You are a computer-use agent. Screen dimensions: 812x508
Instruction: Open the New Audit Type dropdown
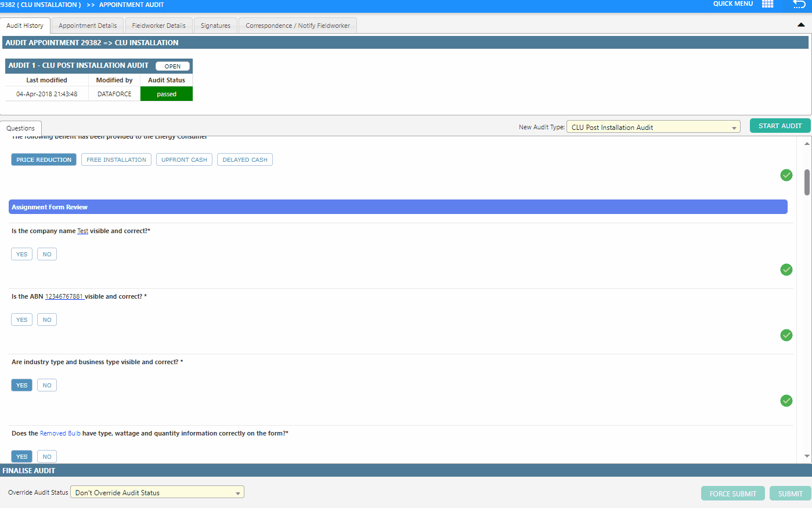654,127
